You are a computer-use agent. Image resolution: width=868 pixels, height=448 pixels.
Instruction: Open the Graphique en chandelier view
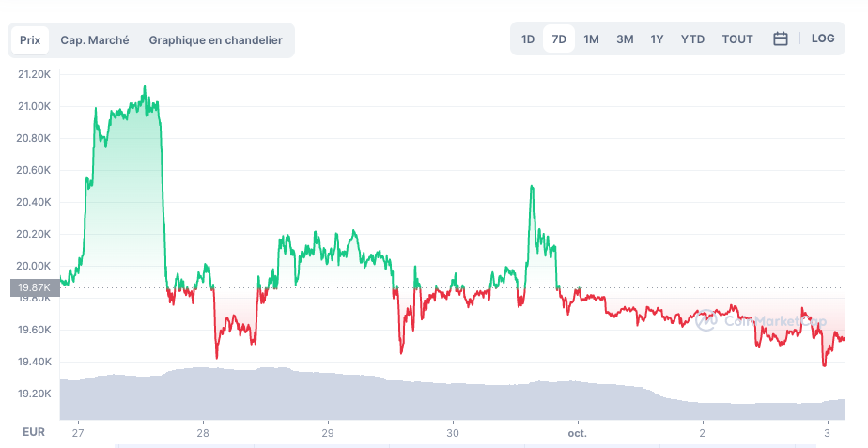215,40
